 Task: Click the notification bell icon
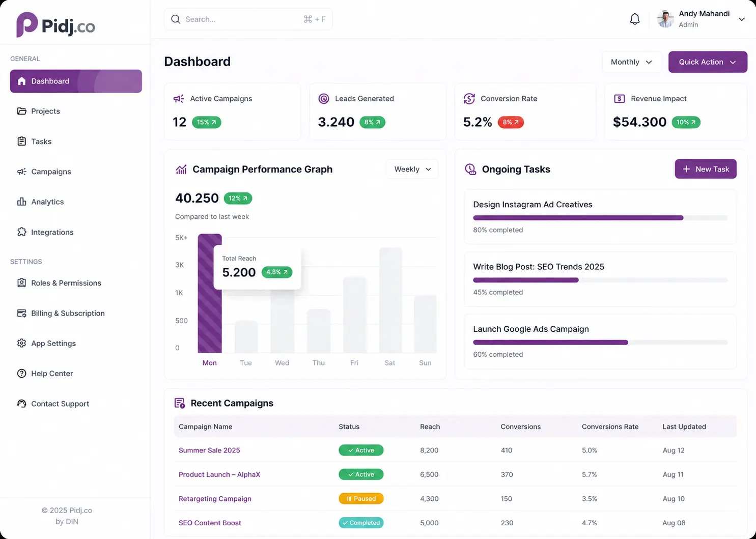pos(634,19)
